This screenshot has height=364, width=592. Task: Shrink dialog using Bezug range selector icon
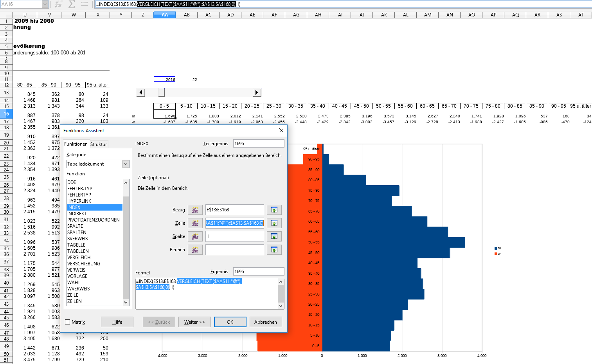click(274, 210)
